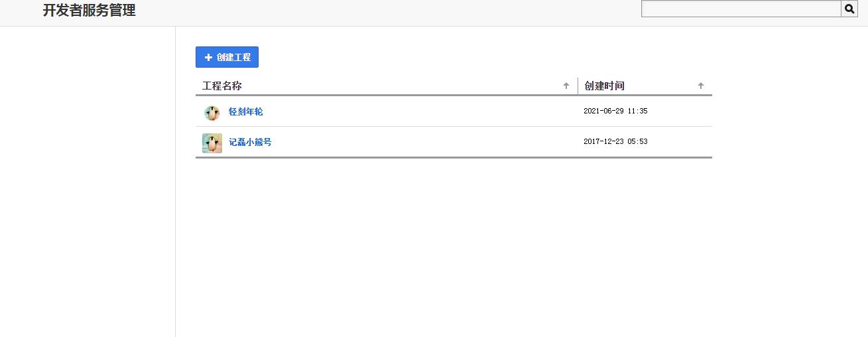Open the 记磊小熊号 project link

[x=250, y=143]
